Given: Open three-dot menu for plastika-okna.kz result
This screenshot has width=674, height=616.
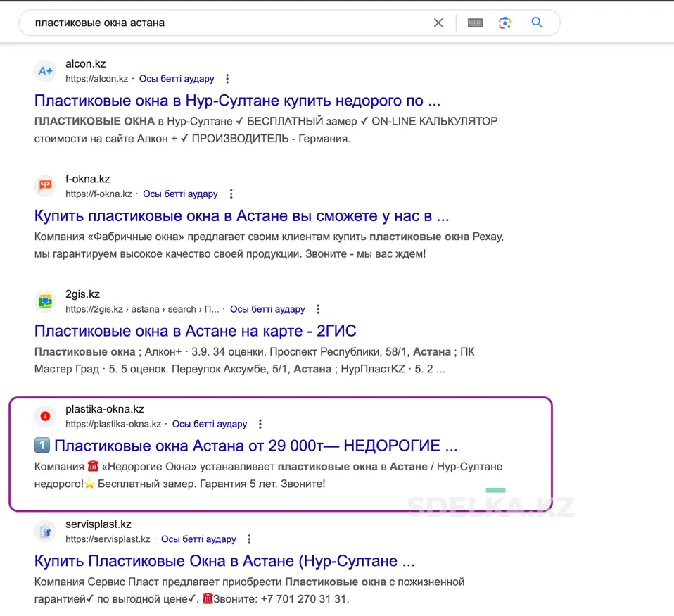Looking at the screenshot, I should tap(260, 424).
